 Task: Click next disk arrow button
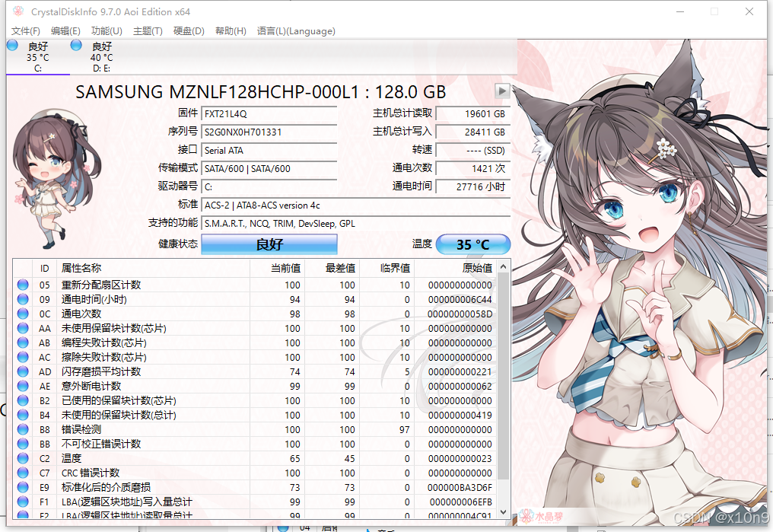[502, 91]
